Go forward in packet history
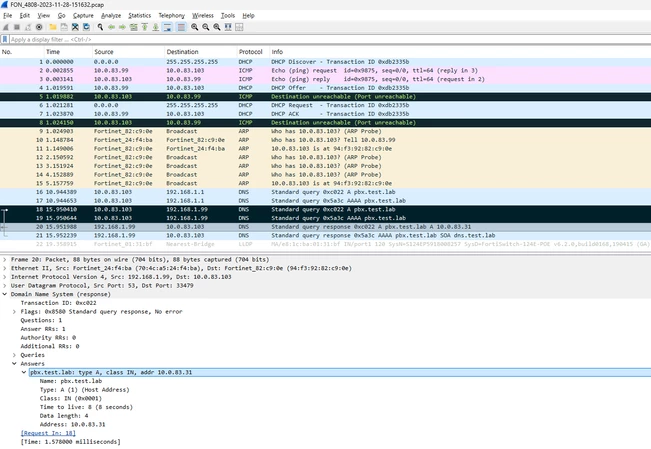The image size is (651, 449). 122,27
